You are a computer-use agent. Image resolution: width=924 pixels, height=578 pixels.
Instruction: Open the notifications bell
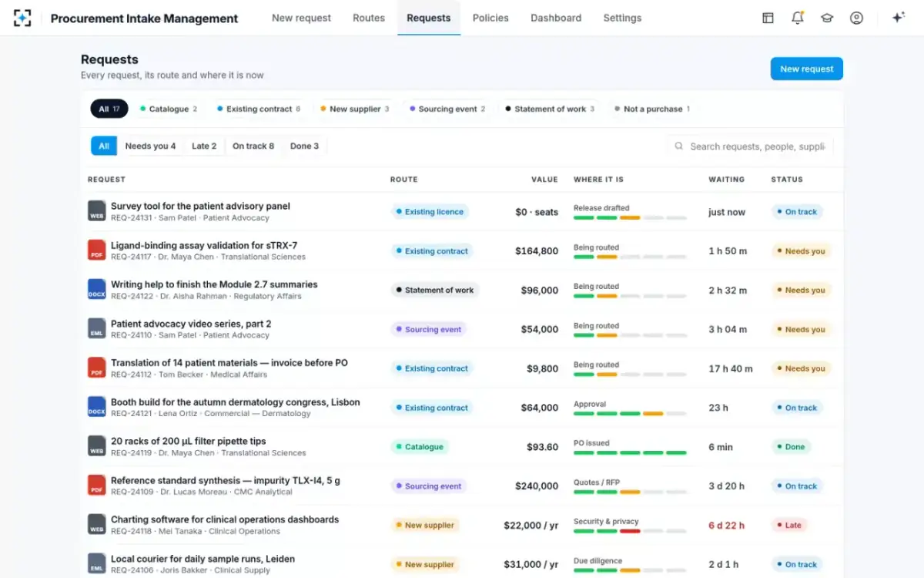[798, 18]
